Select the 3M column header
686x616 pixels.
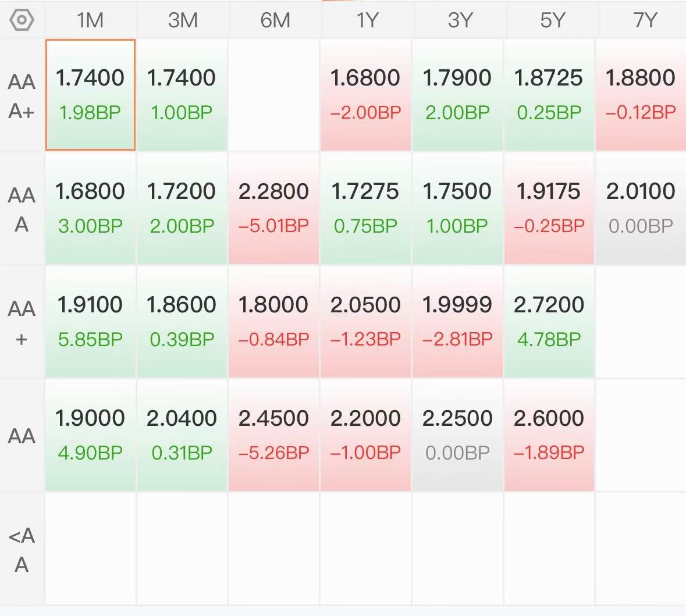(x=183, y=20)
